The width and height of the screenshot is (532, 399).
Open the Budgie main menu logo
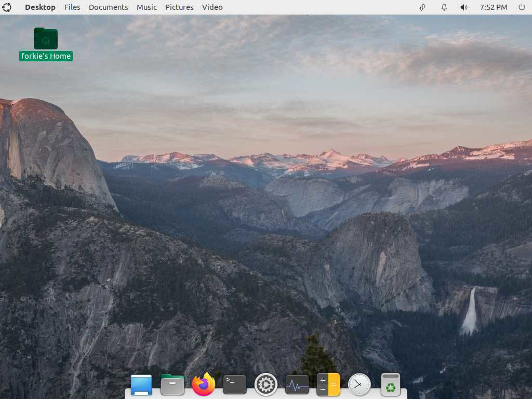(7, 7)
